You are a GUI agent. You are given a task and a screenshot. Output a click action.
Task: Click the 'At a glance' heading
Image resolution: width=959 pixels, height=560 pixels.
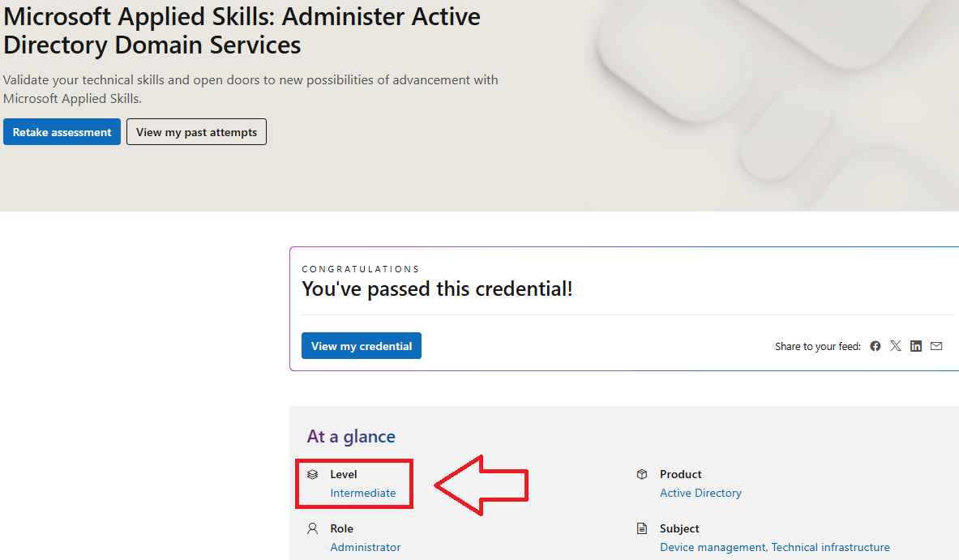pyautogui.click(x=351, y=436)
